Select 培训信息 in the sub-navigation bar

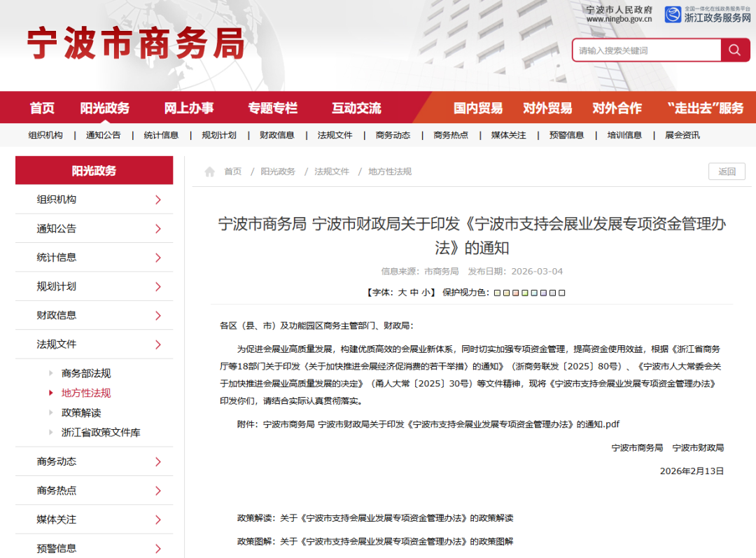[x=624, y=136]
